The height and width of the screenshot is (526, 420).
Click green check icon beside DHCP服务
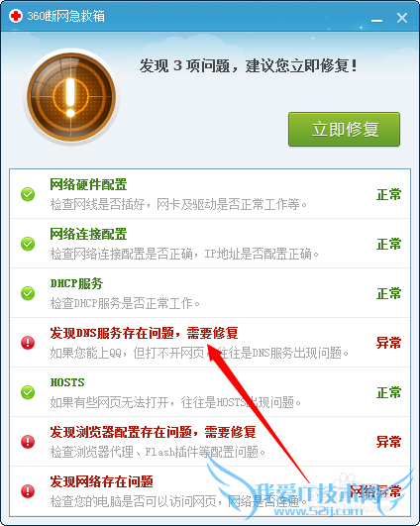28,293
